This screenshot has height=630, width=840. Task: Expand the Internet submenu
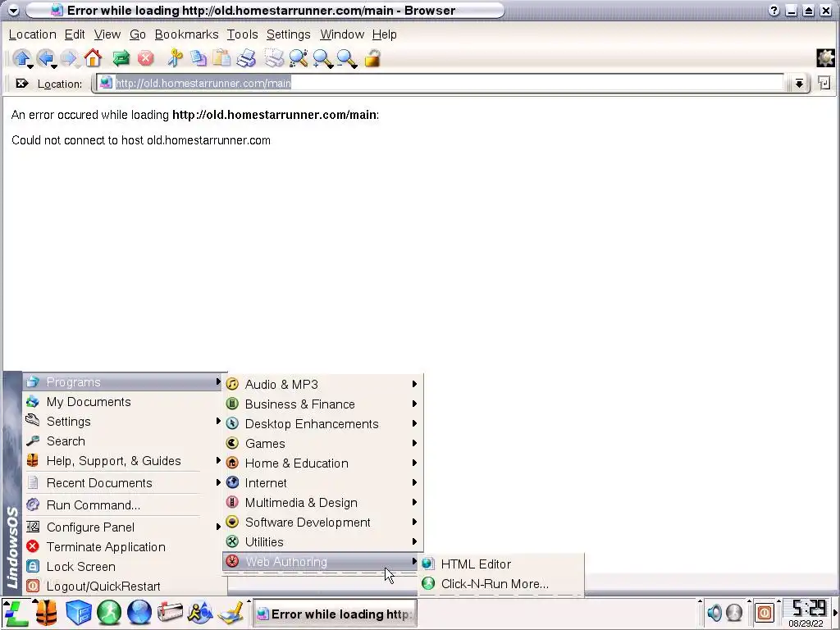click(322, 482)
